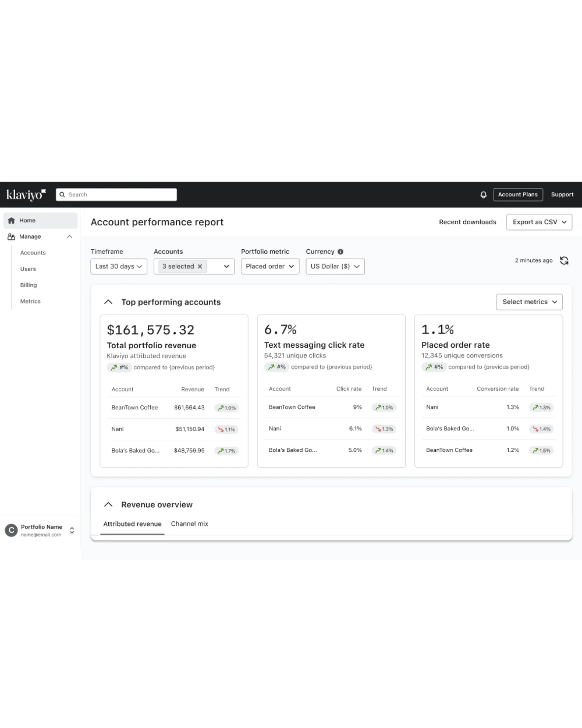
Task: Open the portfolio switcher arrows
Action: pos(72,530)
